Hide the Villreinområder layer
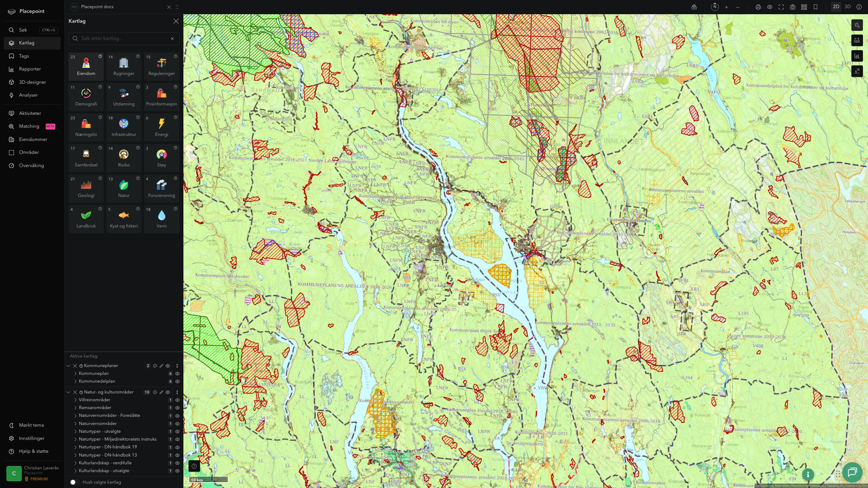The width and height of the screenshot is (868, 488). point(177,400)
